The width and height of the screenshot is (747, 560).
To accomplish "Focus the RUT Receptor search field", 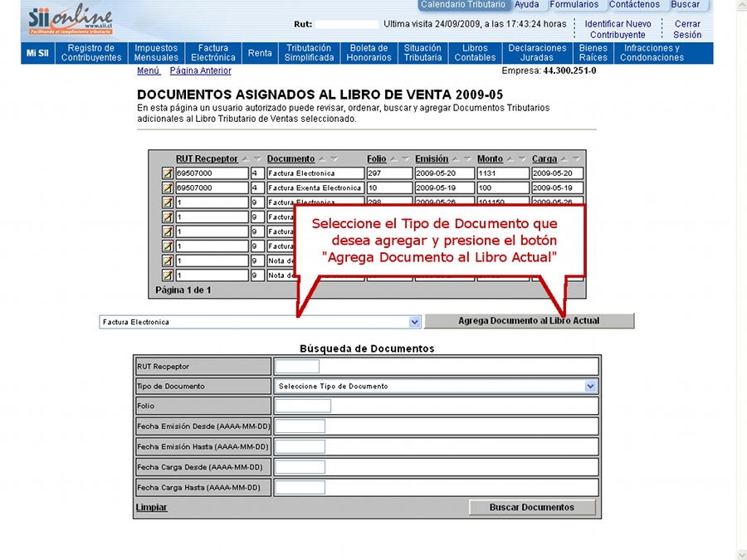I will tap(297, 367).
